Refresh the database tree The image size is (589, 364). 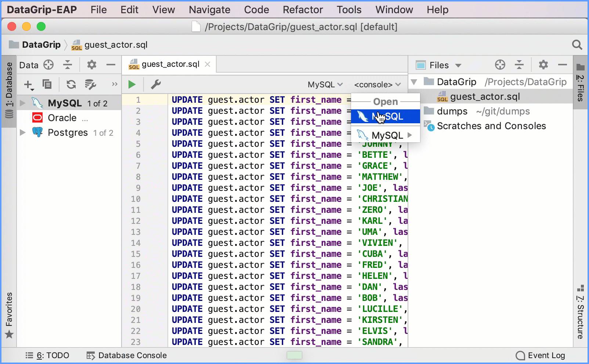(x=71, y=84)
